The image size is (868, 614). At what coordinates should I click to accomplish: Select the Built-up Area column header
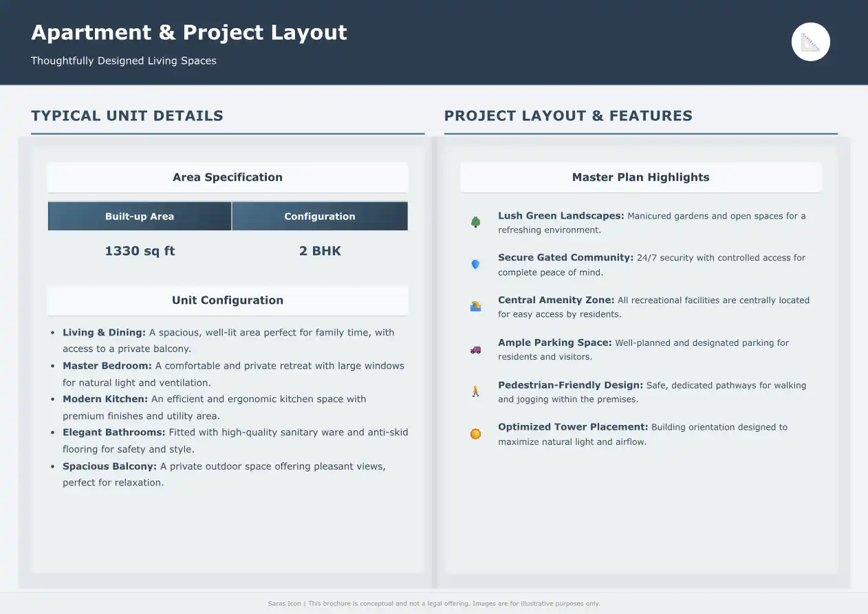(140, 216)
